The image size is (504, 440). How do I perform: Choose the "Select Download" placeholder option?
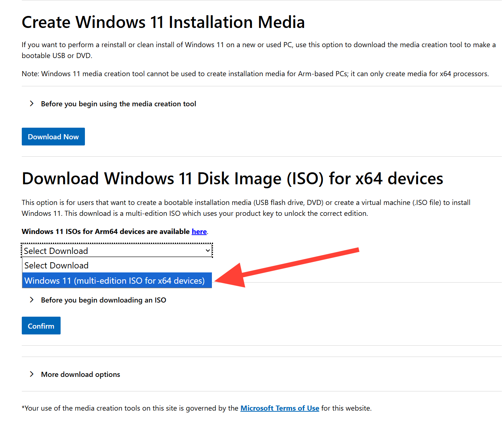[56, 266]
